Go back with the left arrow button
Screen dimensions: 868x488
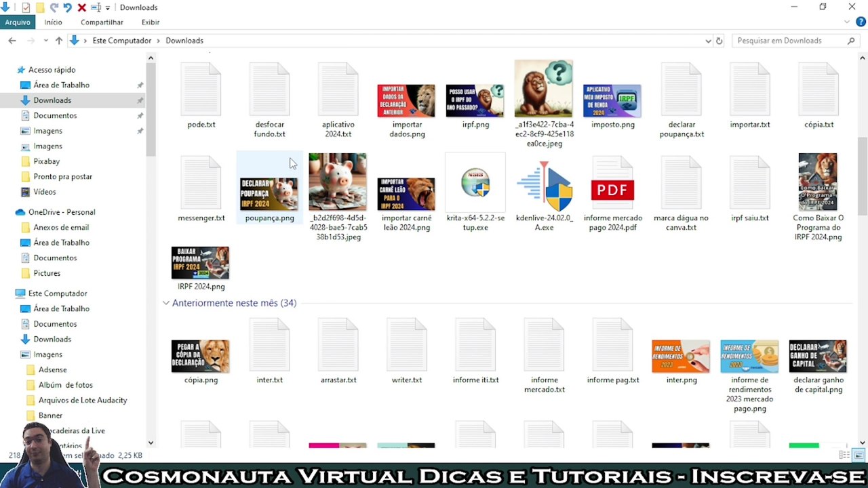(x=12, y=41)
